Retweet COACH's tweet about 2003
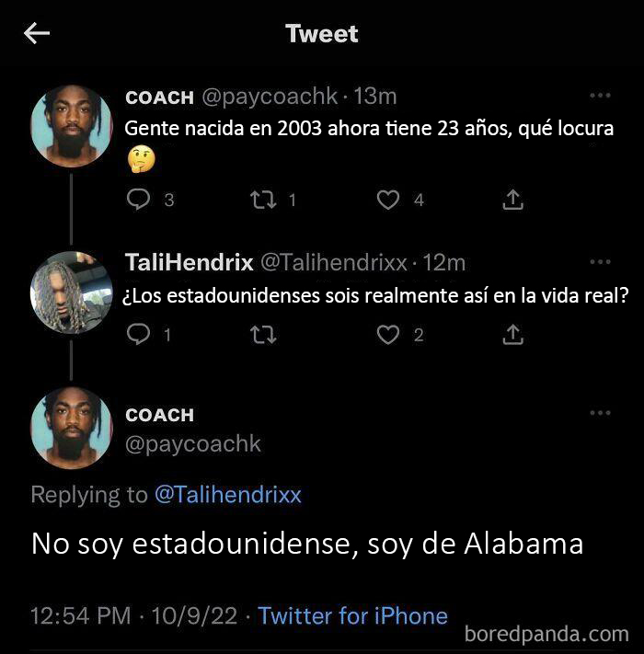Screen dimensions: 644x654 click(x=263, y=199)
